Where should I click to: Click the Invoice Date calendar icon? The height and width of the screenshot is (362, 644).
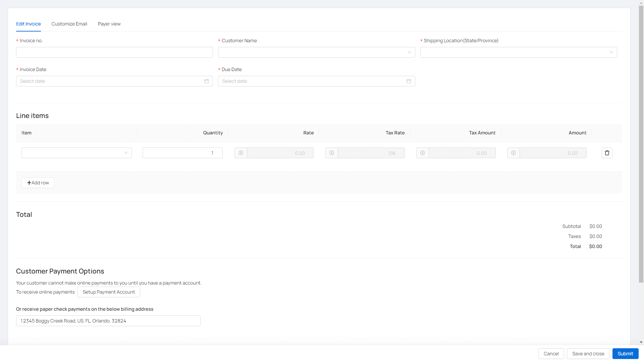[207, 81]
